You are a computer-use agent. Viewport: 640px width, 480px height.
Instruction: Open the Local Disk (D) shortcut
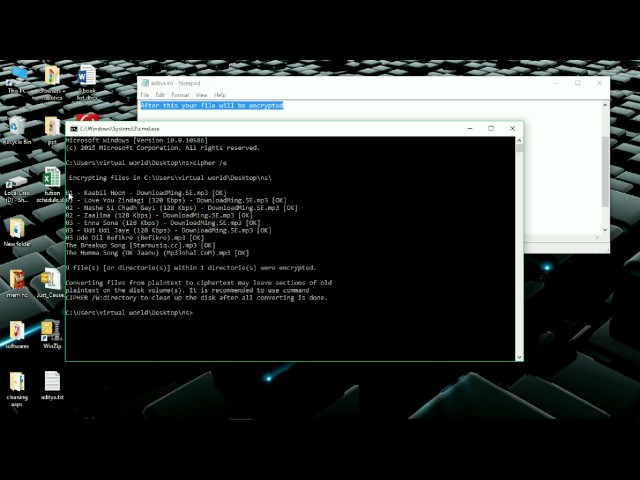17,189
